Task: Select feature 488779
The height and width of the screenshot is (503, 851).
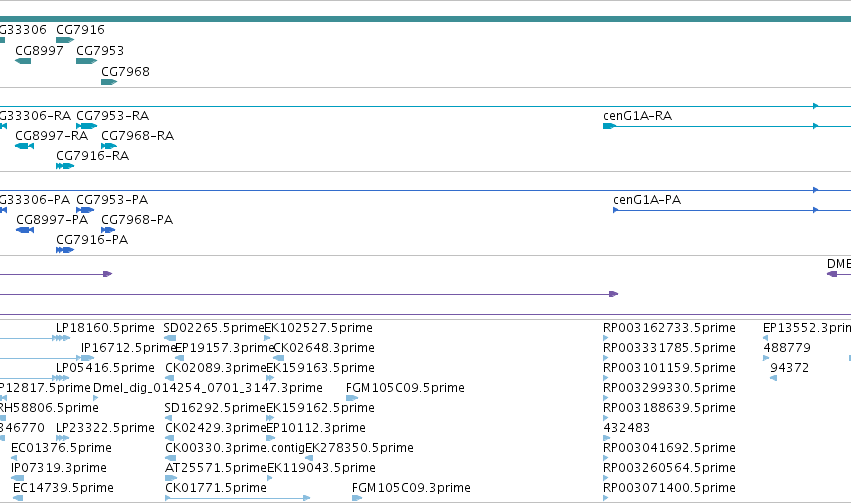Action: point(787,348)
